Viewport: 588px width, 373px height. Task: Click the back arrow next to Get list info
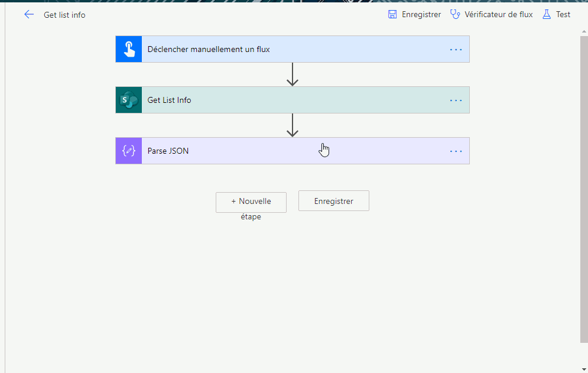pos(29,15)
